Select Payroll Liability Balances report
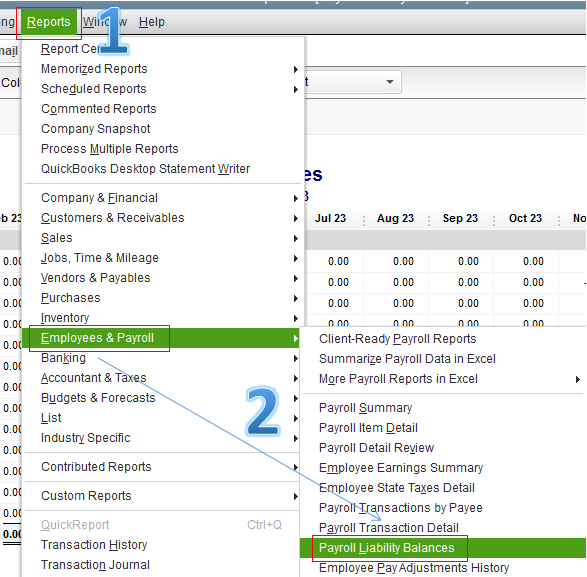This screenshot has width=587, height=577. point(386,548)
